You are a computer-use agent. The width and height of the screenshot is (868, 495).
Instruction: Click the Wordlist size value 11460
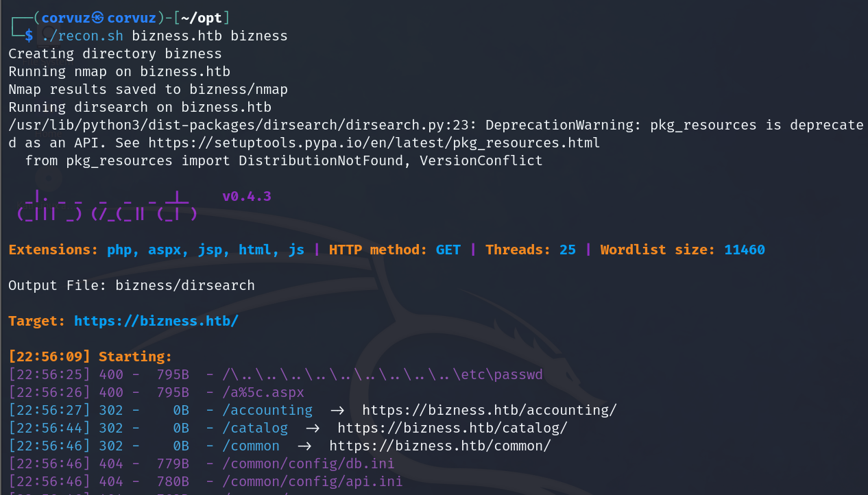pos(744,250)
